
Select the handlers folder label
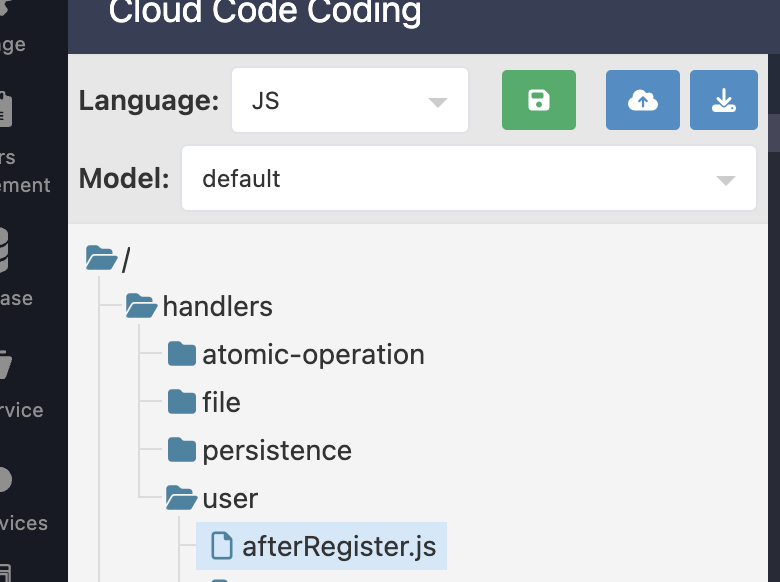pyautogui.click(x=218, y=306)
